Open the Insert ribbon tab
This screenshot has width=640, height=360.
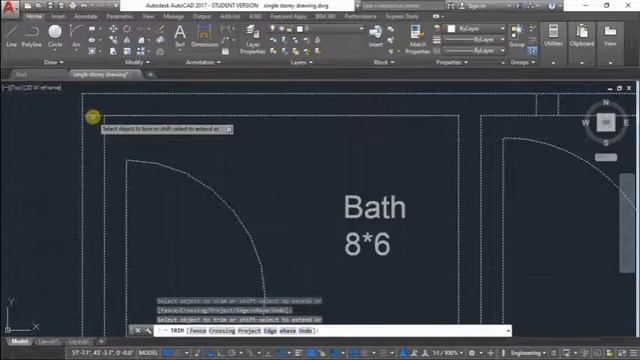(x=58, y=16)
